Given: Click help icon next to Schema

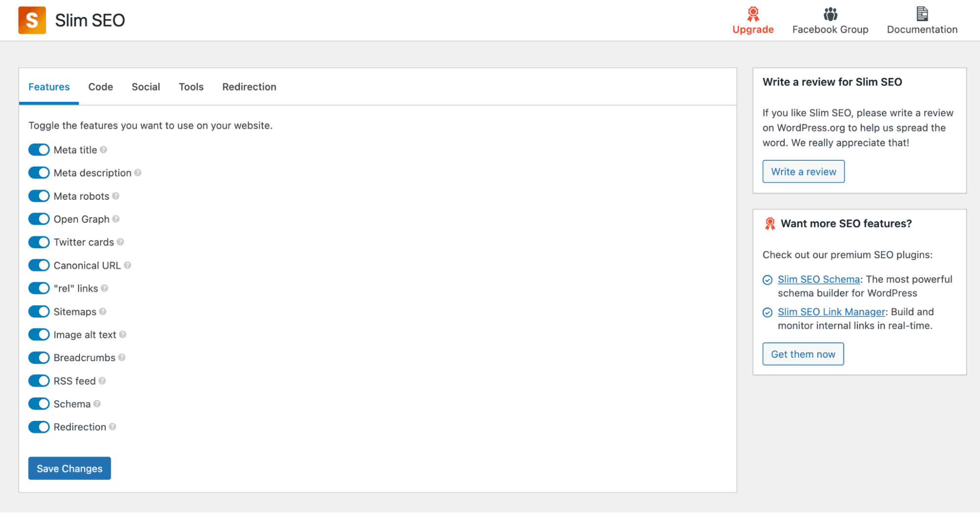Looking at the screenshot, I should (97, 404).
